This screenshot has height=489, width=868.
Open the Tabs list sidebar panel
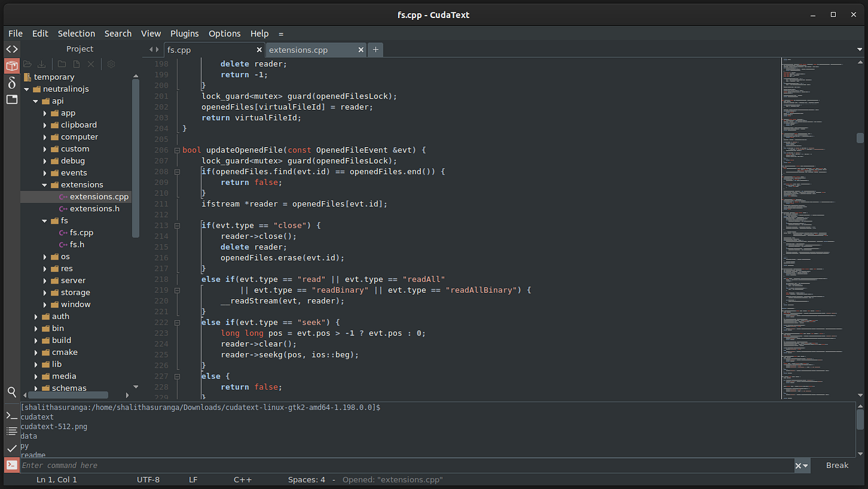point(12,99)
